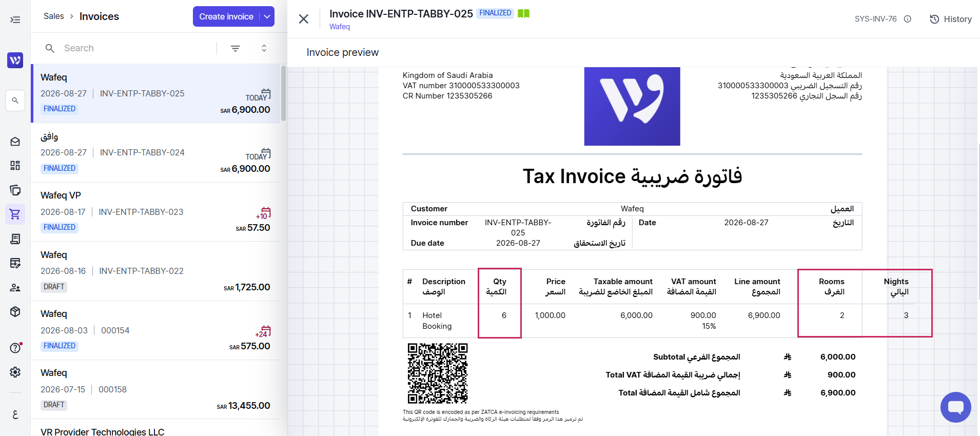Click CR Number 1235305266 text

click(447, 96)
